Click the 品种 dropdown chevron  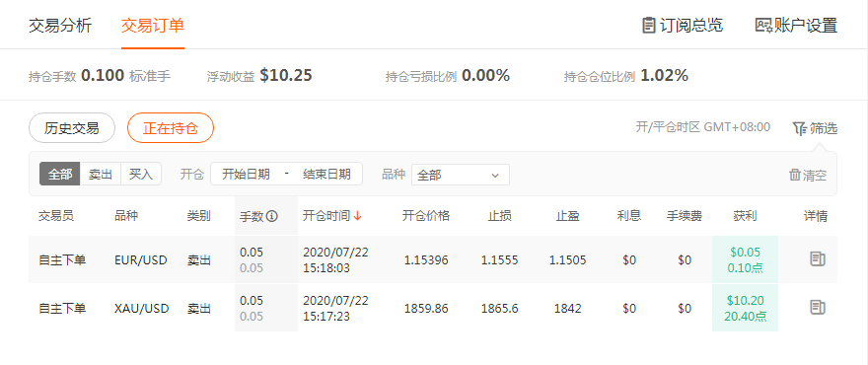[x=495, y=176]
